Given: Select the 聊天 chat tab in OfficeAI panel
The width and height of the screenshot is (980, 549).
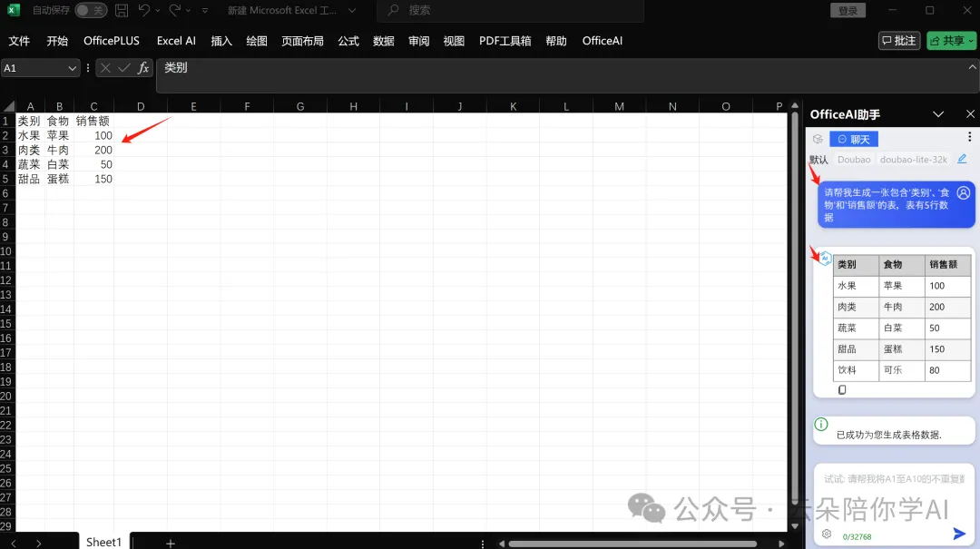Looking at the screenshot, I should coord(853,138).
